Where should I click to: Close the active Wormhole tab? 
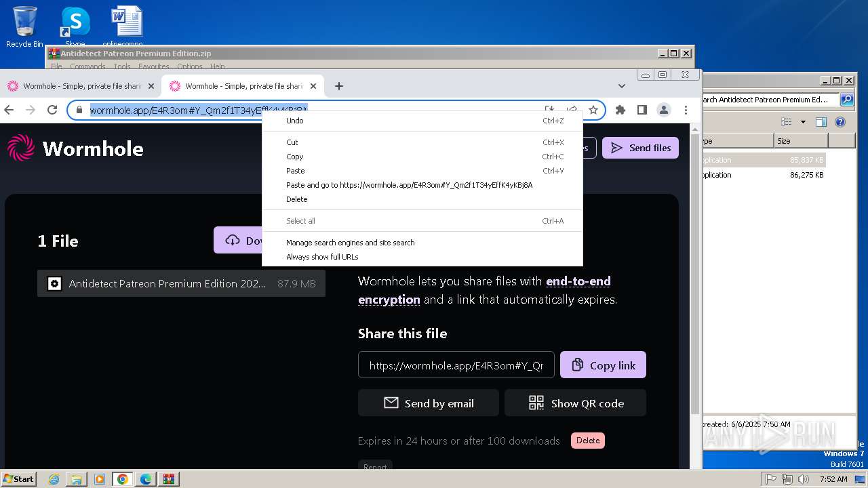(x=313, y=86)
